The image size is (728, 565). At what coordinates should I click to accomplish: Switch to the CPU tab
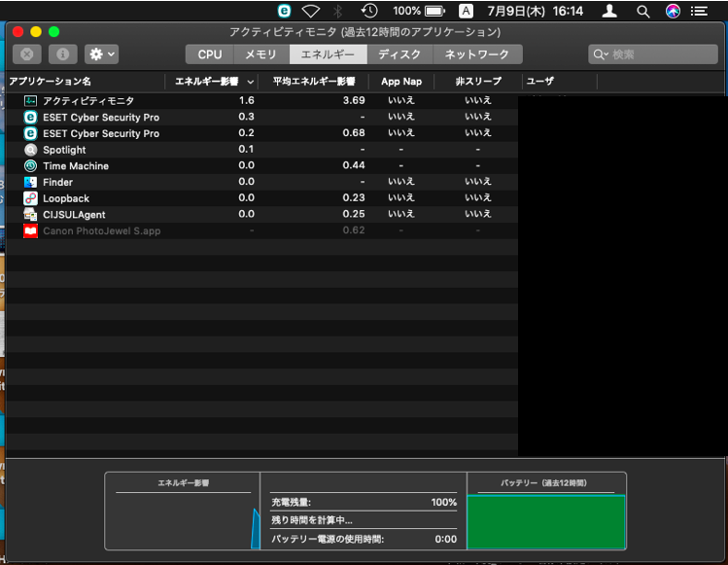click(210, 54)
